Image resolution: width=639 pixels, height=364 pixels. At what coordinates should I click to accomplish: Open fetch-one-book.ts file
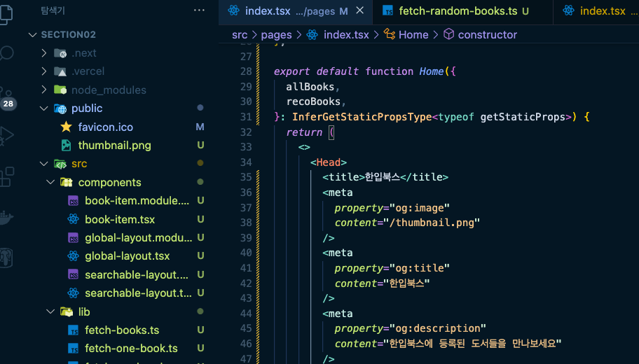(131, 349)
